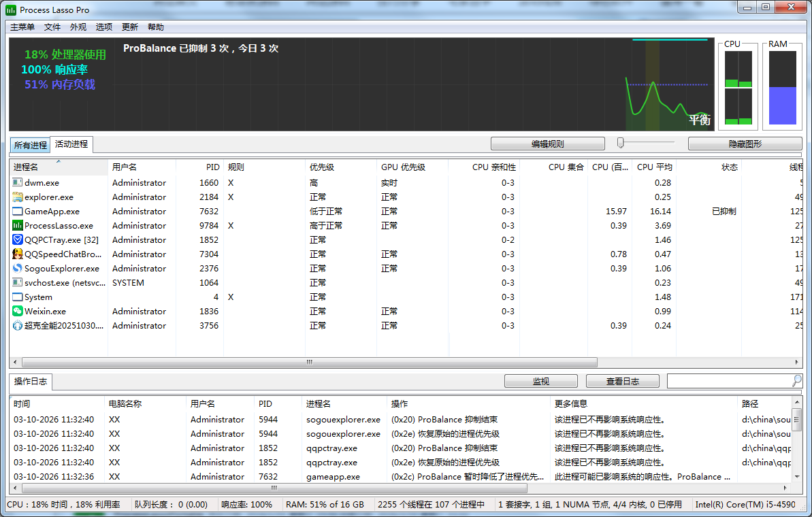This screenshot has height=517, width=812.
Task: Select the QQSpeedChatBro penguin icon
Action: [x=18, y=254]
